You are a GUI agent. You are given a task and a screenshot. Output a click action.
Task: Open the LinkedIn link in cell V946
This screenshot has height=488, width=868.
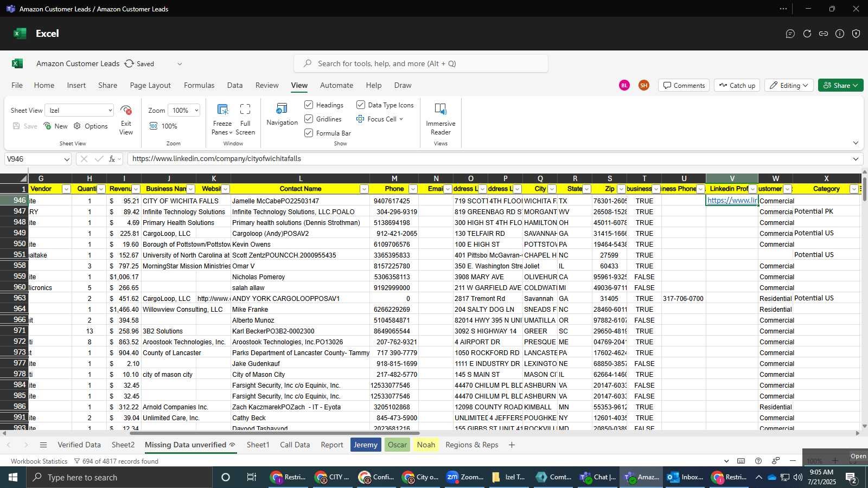click(732, 201)
